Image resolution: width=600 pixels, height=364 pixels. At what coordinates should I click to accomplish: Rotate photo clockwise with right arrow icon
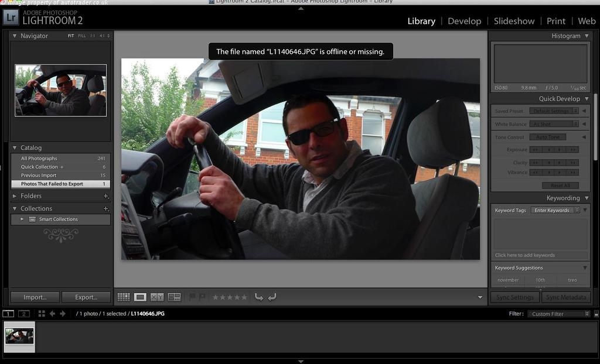coord(272,297)
